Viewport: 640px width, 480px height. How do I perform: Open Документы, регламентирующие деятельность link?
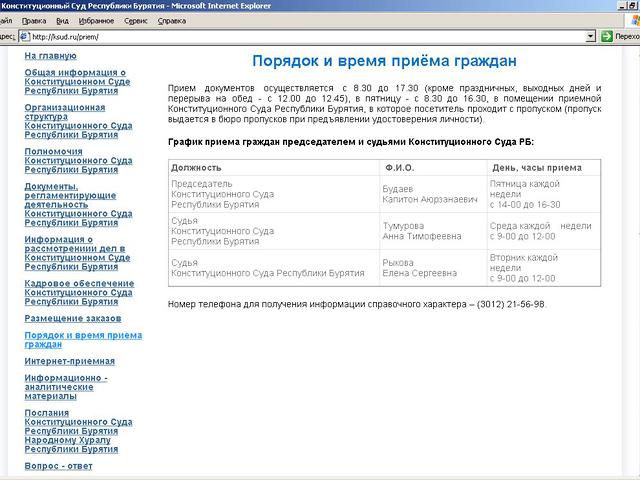78,204
